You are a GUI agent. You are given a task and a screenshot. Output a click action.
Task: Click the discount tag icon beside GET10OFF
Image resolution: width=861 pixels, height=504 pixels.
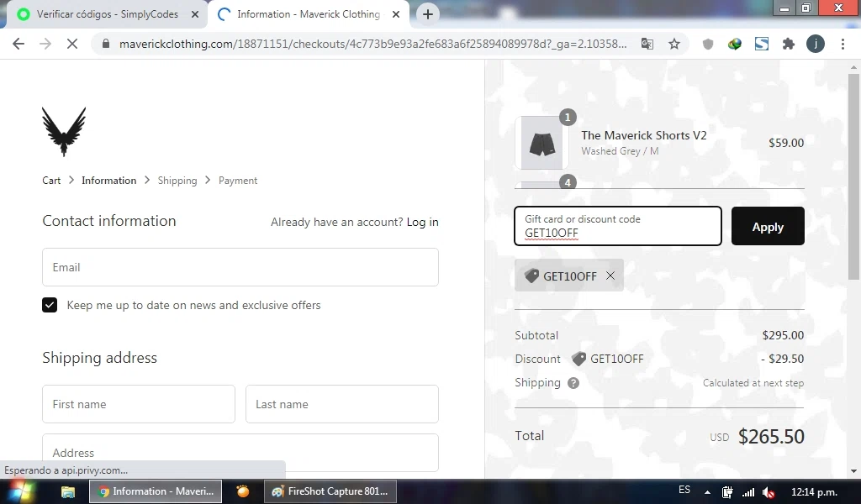point(578,359)
